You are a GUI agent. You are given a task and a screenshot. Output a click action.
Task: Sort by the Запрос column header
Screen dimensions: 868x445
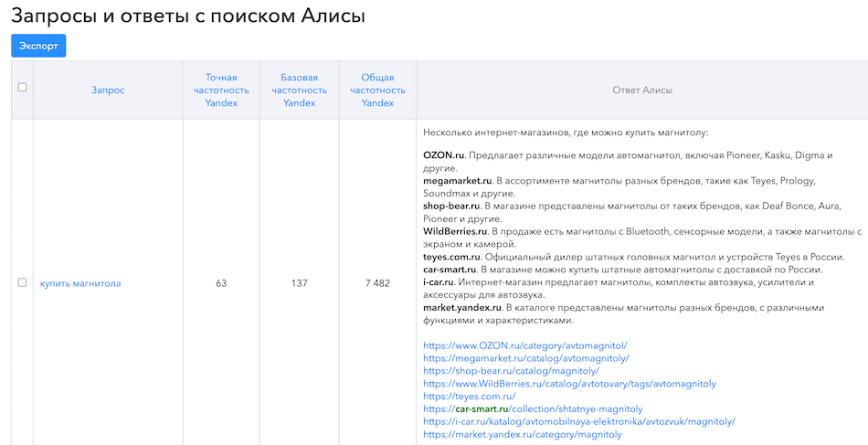[108, 90]
